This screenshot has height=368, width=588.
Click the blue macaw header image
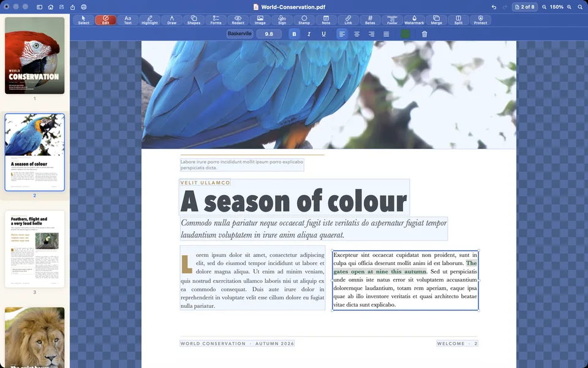click(x=329, y=94)
